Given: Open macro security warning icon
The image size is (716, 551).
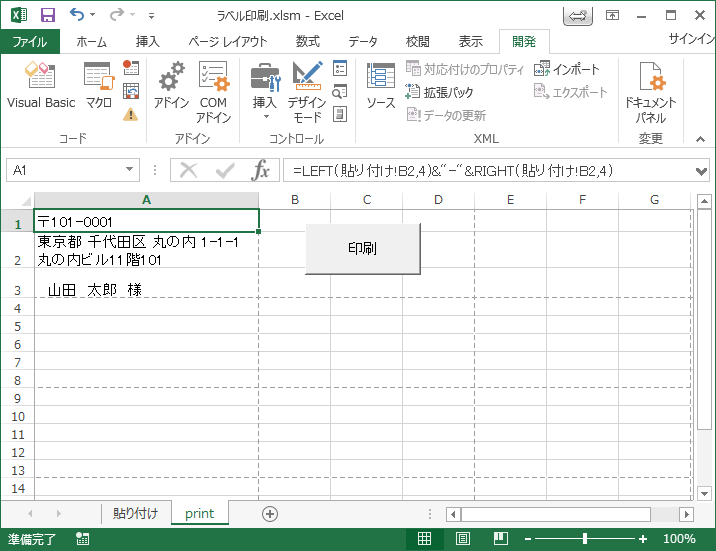Looking at the screenshot, I should [131, 114].
